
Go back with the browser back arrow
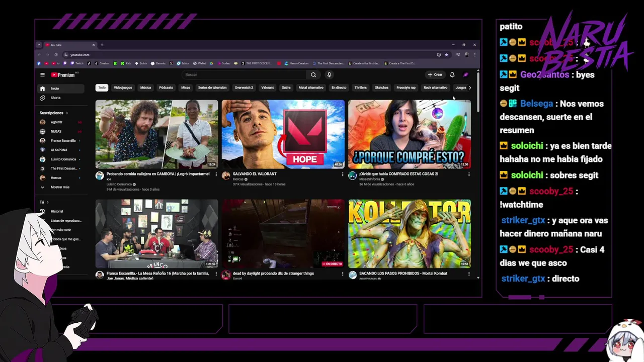tap(39, 55)
